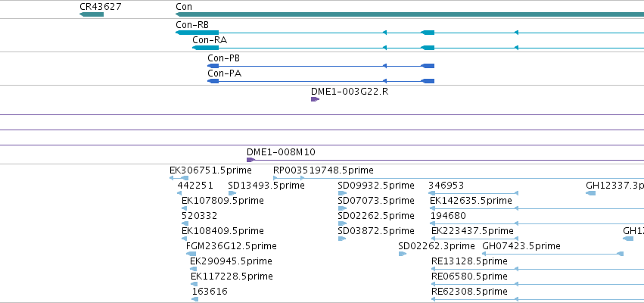Select the 442251 EST entry
644x303 pixels.
[x=195, y=186]
